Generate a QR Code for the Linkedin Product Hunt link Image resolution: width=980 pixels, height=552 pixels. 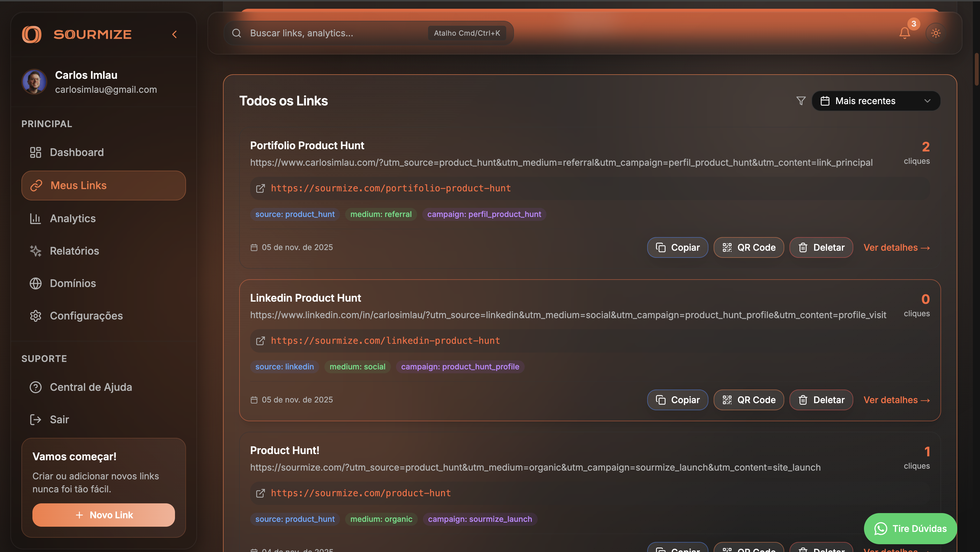click(748, 400)
